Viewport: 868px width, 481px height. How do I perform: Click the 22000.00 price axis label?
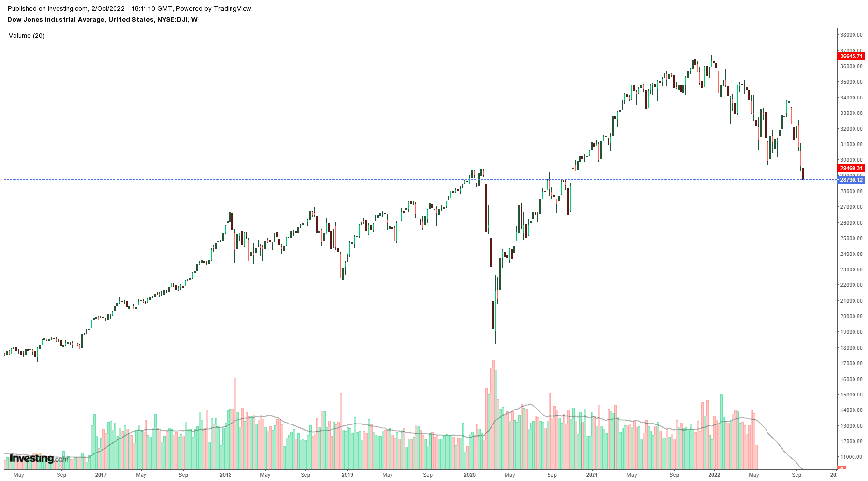click(851, 285)
